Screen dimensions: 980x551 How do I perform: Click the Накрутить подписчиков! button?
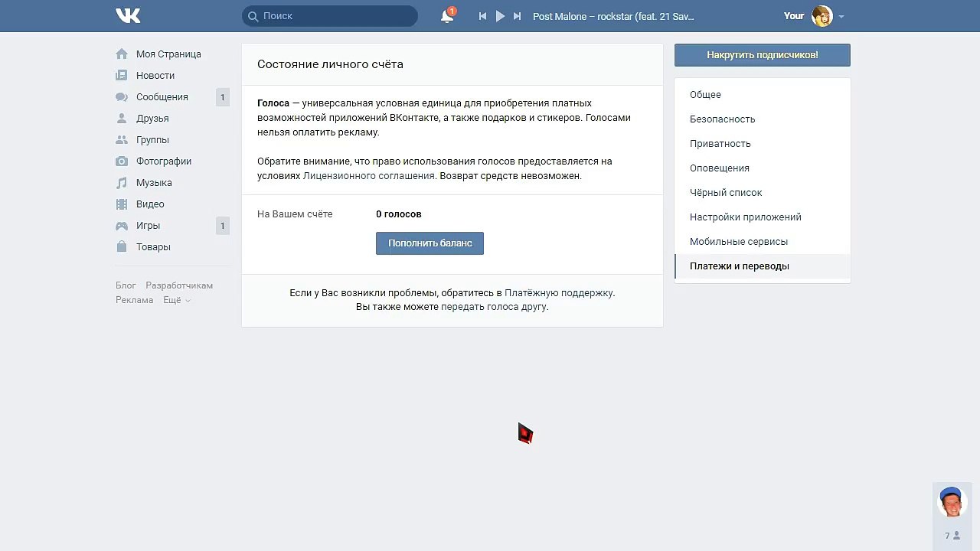[763, 55]
